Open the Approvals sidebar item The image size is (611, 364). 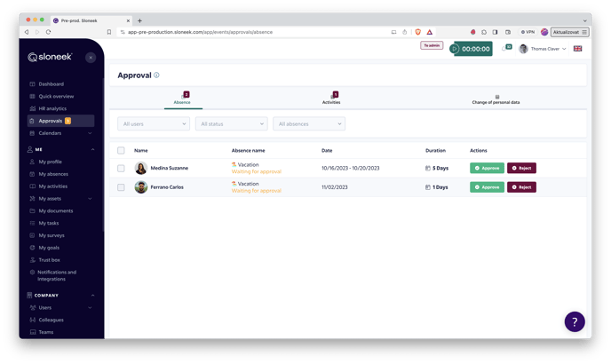(60, 121)
